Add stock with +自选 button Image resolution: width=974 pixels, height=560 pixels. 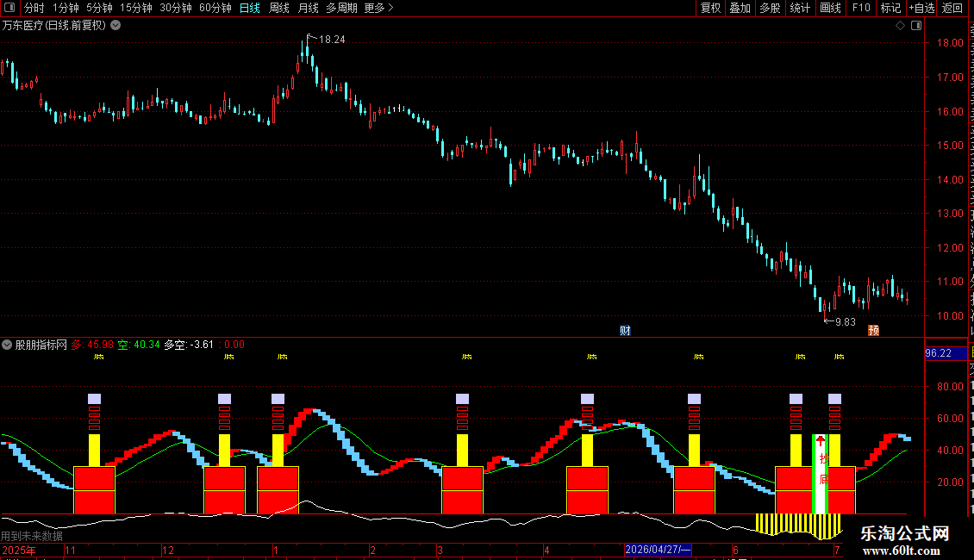(x=921, y=8)
